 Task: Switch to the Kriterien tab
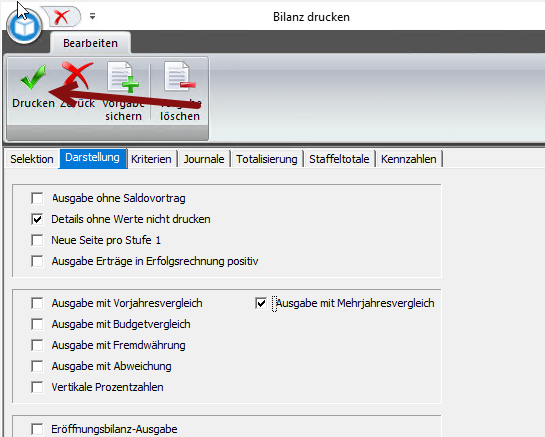(x=151, y=159)
